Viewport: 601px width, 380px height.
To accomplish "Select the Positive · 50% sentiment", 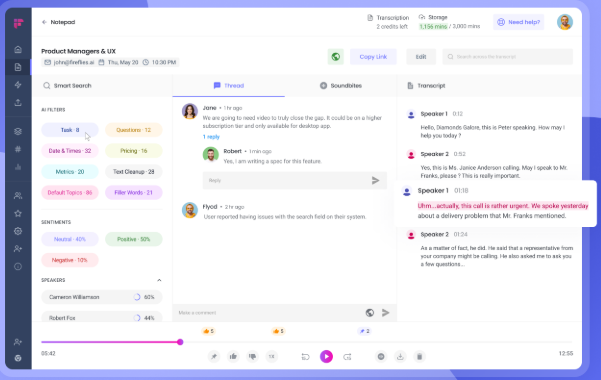I will [134, 239].
